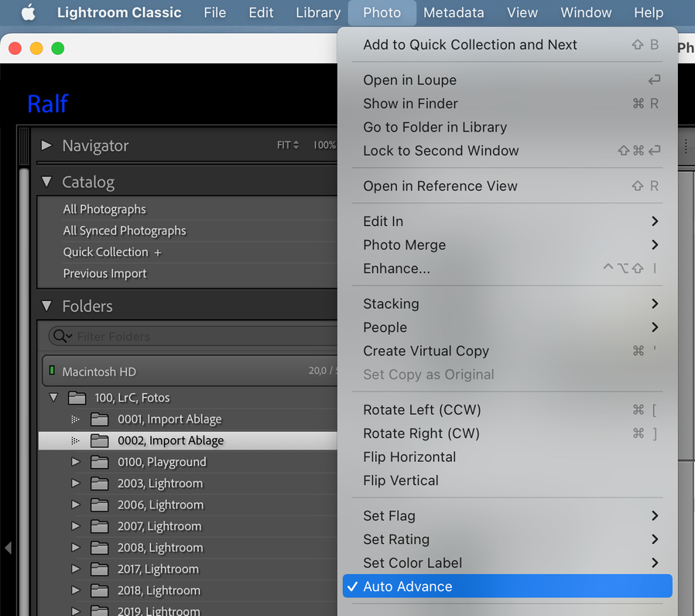Image resolution: width=695 pixels, height=616 pixels.
Task: Choose the Enhance... command
Action: 508,268
